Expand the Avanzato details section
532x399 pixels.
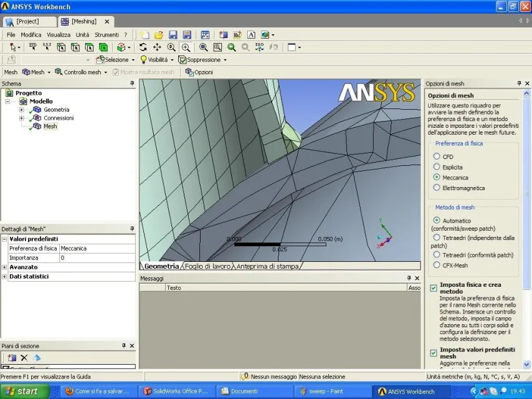(x=4, y=267)
